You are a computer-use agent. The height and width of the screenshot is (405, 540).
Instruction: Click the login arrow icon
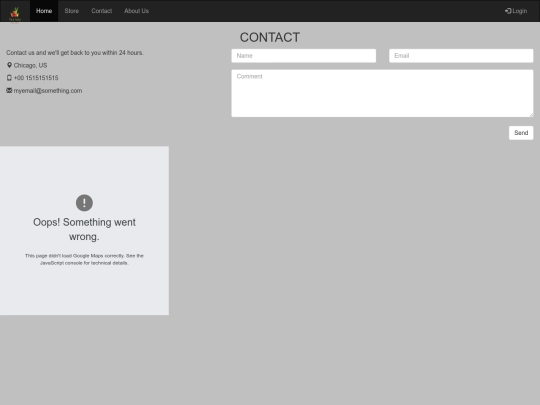pos(508,11)
